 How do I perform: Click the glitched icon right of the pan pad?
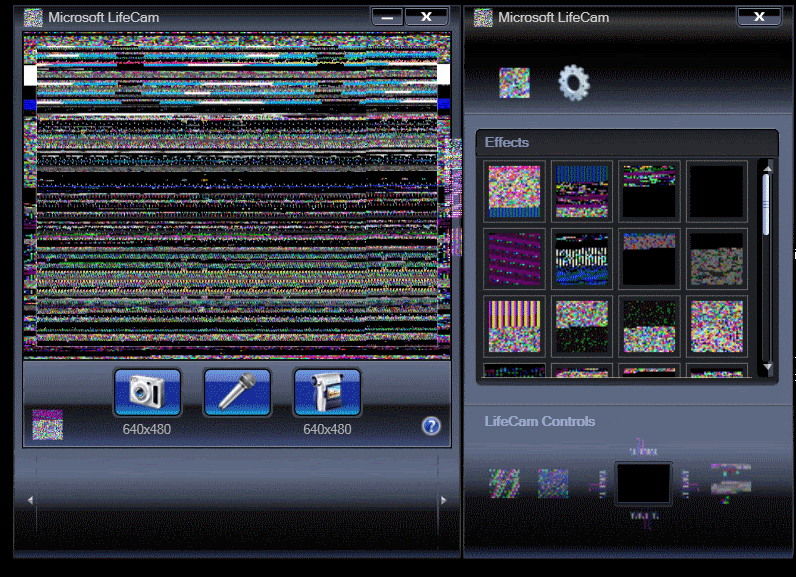pos(731,483)
